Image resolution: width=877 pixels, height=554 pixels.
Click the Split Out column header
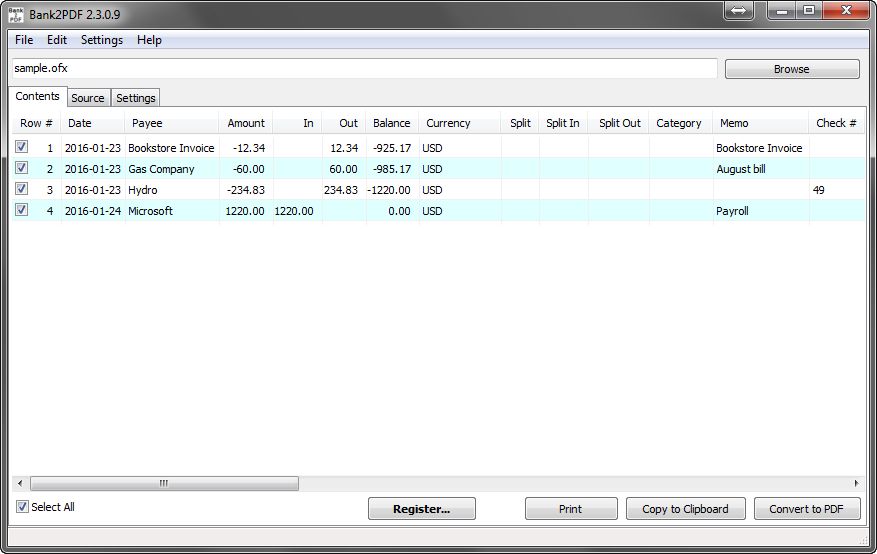(620, 123)
